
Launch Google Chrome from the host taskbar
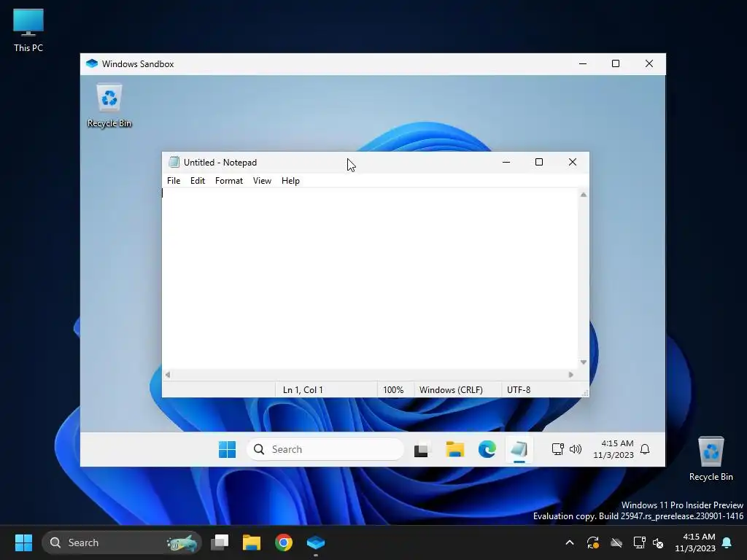point(284,542)
